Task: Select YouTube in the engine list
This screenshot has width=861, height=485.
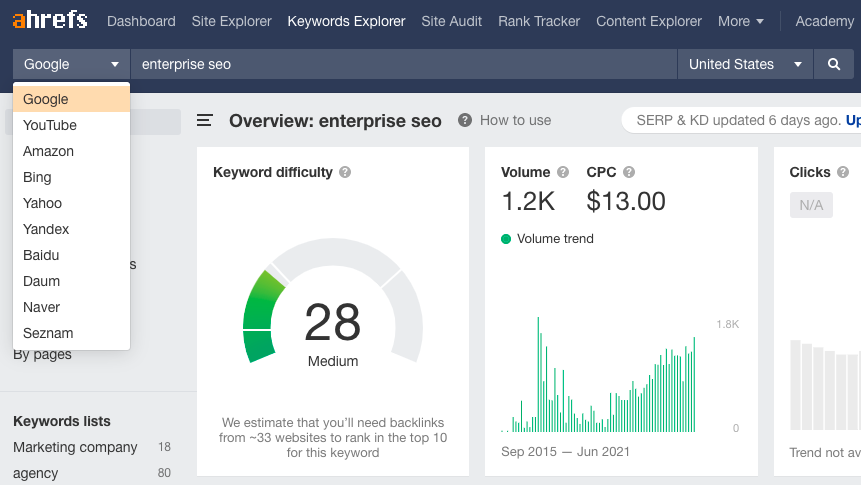Action: [71, 125]
